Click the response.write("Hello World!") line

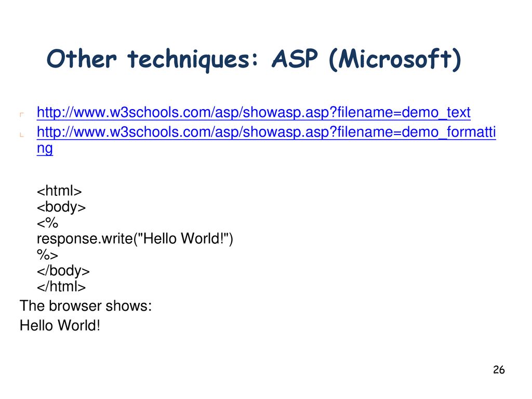[x=135, y=239]
